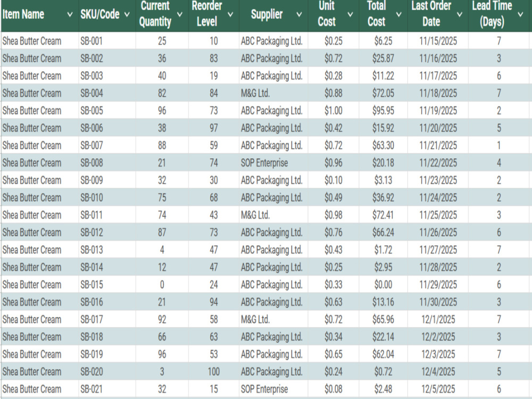Click SKU cell SB-020

coord(107,372)
